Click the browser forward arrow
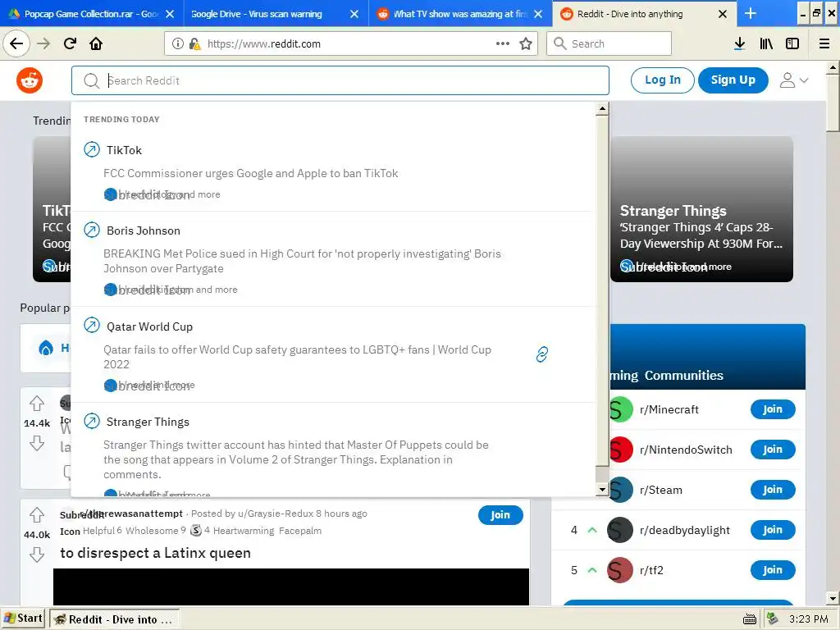 [43, 43]
